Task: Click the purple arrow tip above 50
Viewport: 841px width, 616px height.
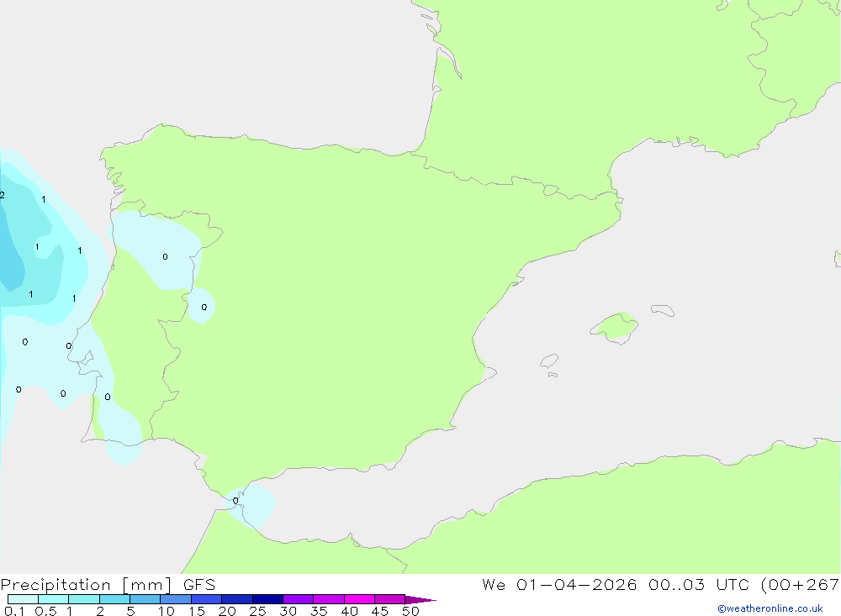Action: tap(420, 599)
